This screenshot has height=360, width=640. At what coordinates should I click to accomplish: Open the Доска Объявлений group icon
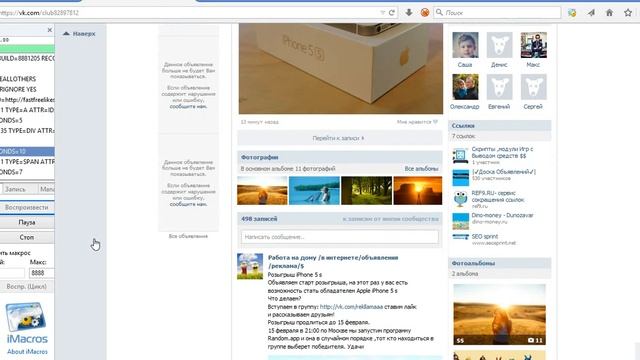pyautogui.click(x=460, y=178)
